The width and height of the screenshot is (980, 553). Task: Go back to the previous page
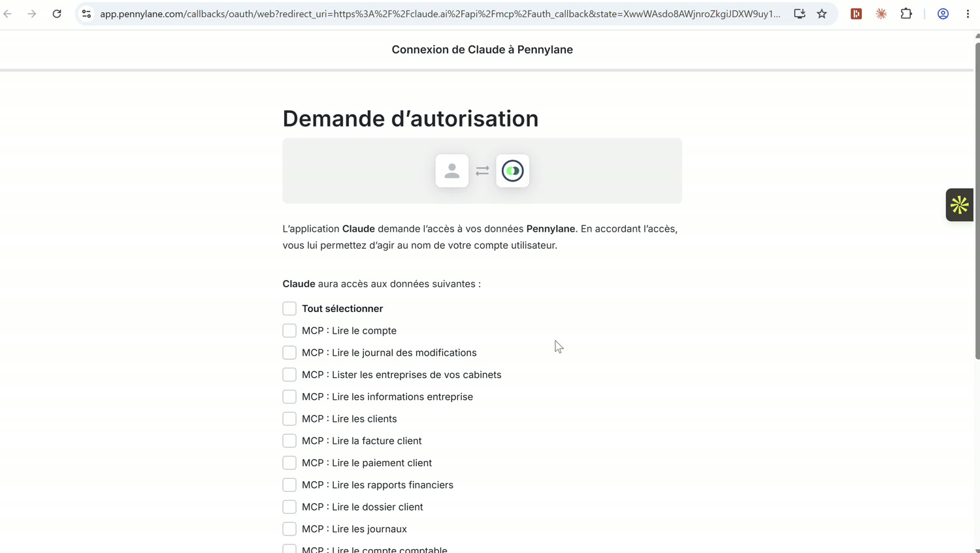(x=8, y=14)
